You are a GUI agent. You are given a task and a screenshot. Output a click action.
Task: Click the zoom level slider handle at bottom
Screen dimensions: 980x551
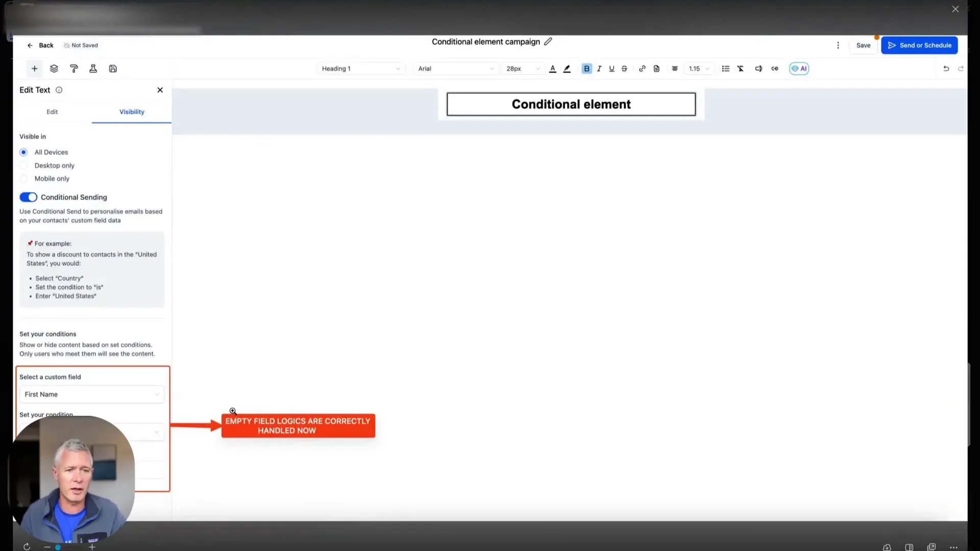58,547
